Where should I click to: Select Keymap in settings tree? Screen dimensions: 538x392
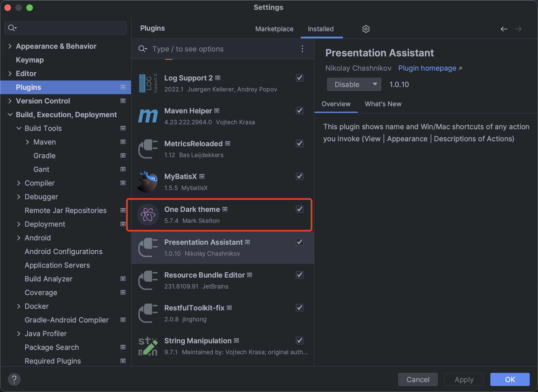(x=30, y=60)
